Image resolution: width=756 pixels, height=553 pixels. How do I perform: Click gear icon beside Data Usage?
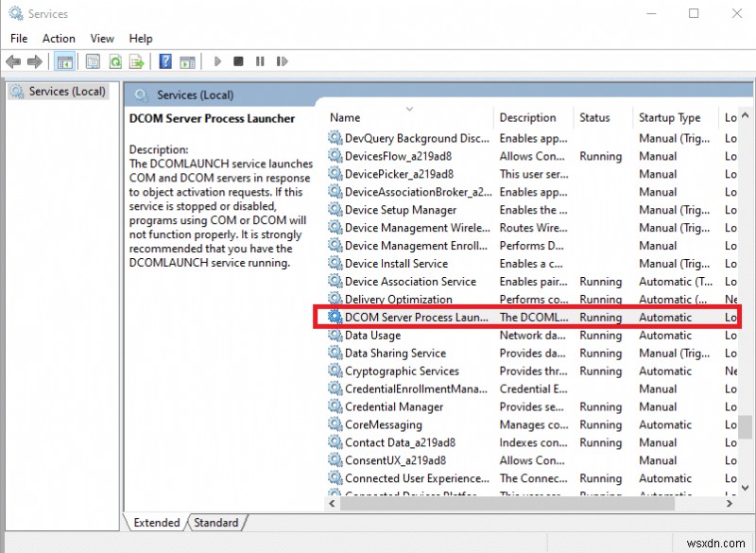pos(335,335)
